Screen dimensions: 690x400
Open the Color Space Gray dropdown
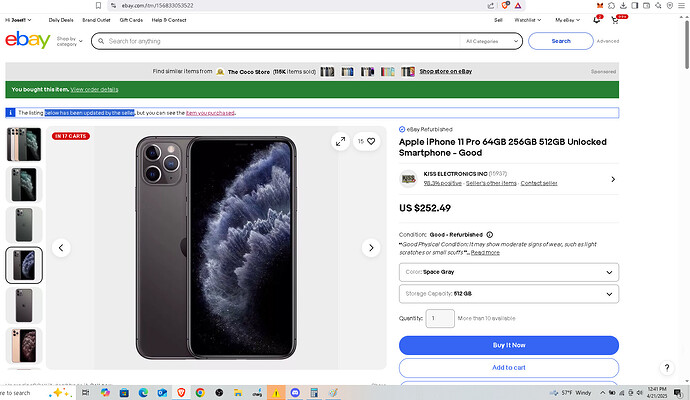click(x=509, y=272)
